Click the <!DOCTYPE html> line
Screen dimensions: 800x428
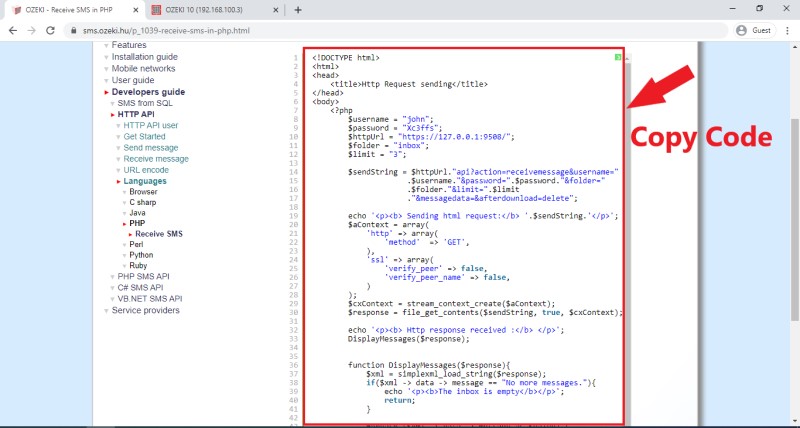(x=346, y=58)
